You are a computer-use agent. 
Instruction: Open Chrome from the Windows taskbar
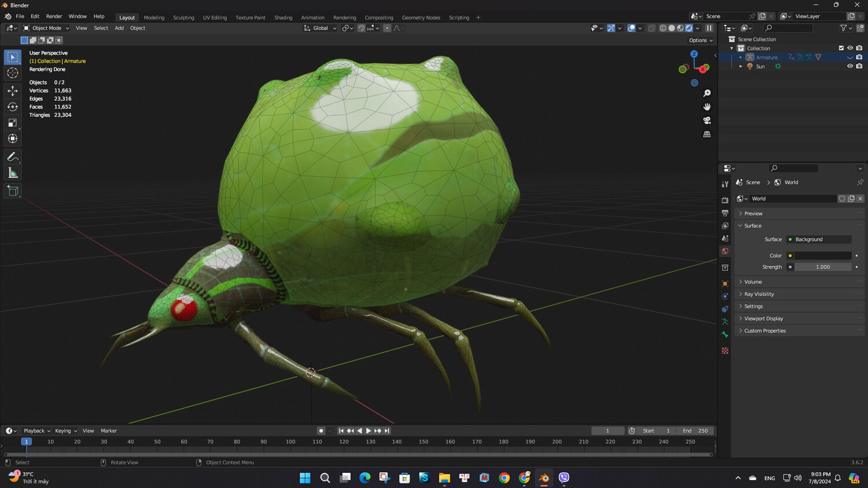(x=504, y=478)
